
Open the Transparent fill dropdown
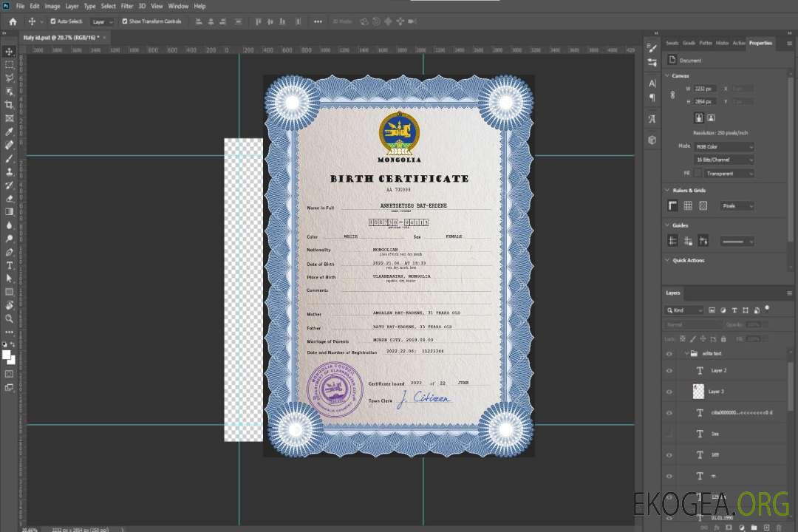pos(729,174)
